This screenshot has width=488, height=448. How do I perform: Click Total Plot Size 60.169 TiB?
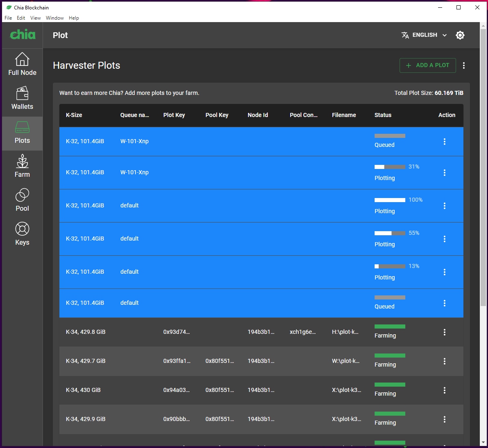tap(429, 93)
